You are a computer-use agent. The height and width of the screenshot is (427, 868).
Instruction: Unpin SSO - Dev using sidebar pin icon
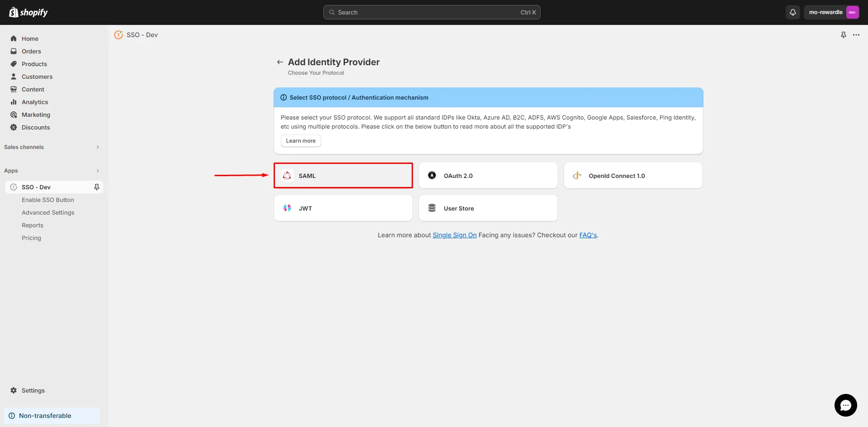[x=96, y=187]
